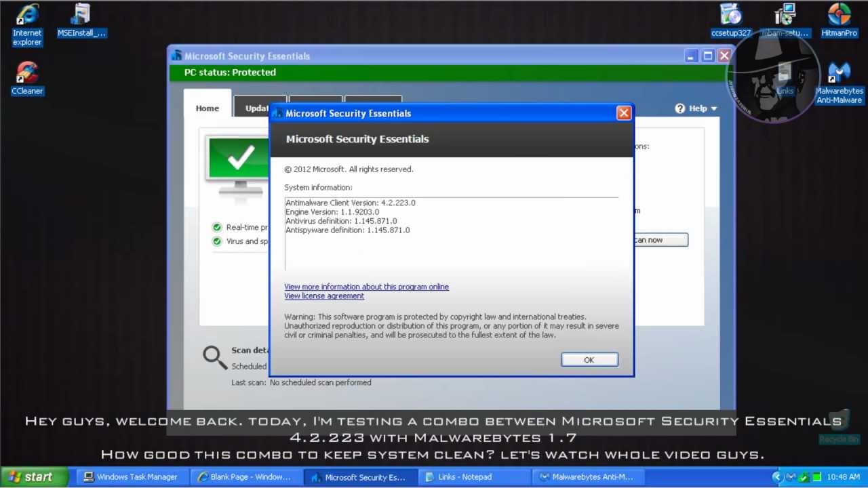Click the Antispyware definition version line

click(x=348, y=230)
